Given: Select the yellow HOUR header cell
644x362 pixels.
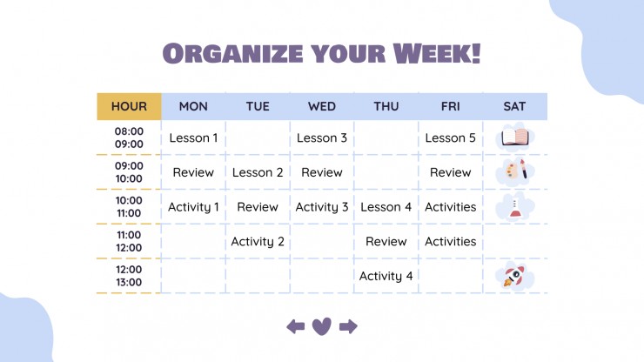Looking at the screenshot, I should 129,106.
